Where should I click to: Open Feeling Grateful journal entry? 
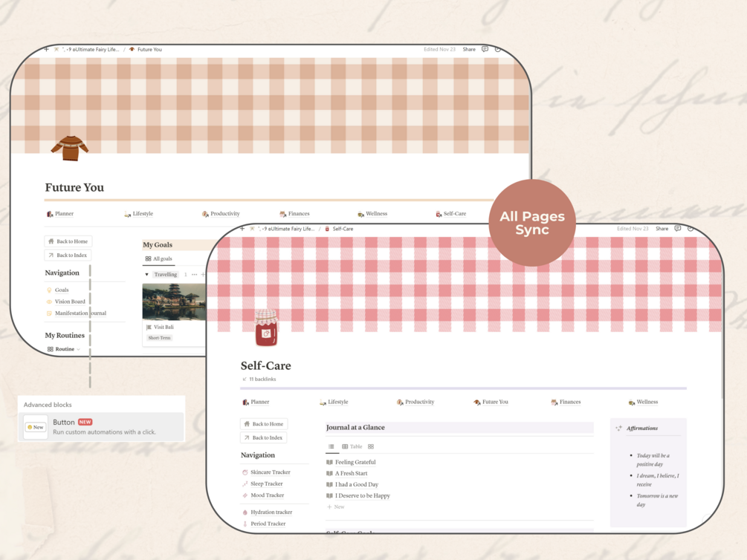click(351, 463)
